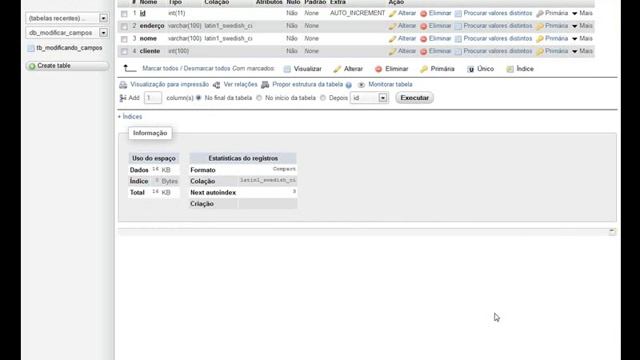The width and height of the screenshot is (640, 360).
Task: Click Procurar valores distintos icon in id row
Action: (x=458, y=14)
